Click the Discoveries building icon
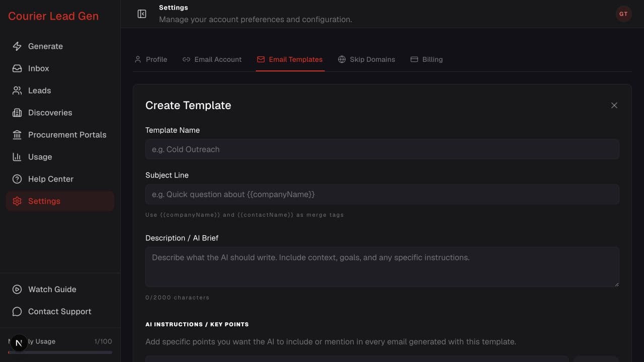The image size is (644, 362). tap(17, 113)
